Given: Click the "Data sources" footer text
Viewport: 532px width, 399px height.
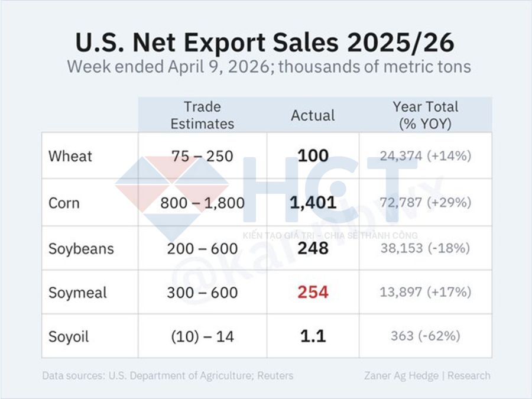Looking at the screenshot, I should tap(167, 375).
